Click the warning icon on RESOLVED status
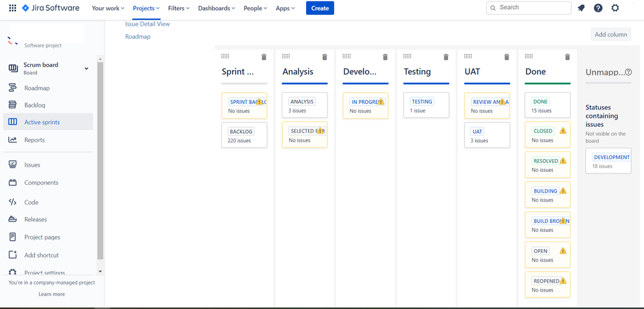 point(563,161)
